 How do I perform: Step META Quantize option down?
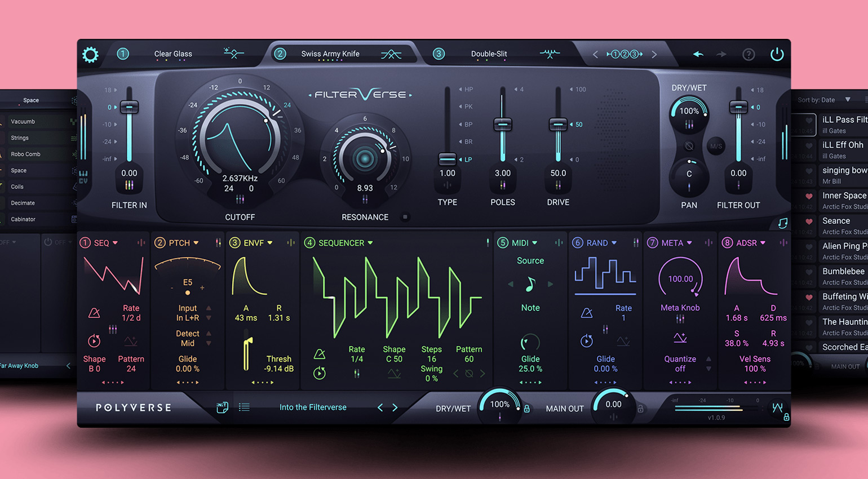(708, 369)
